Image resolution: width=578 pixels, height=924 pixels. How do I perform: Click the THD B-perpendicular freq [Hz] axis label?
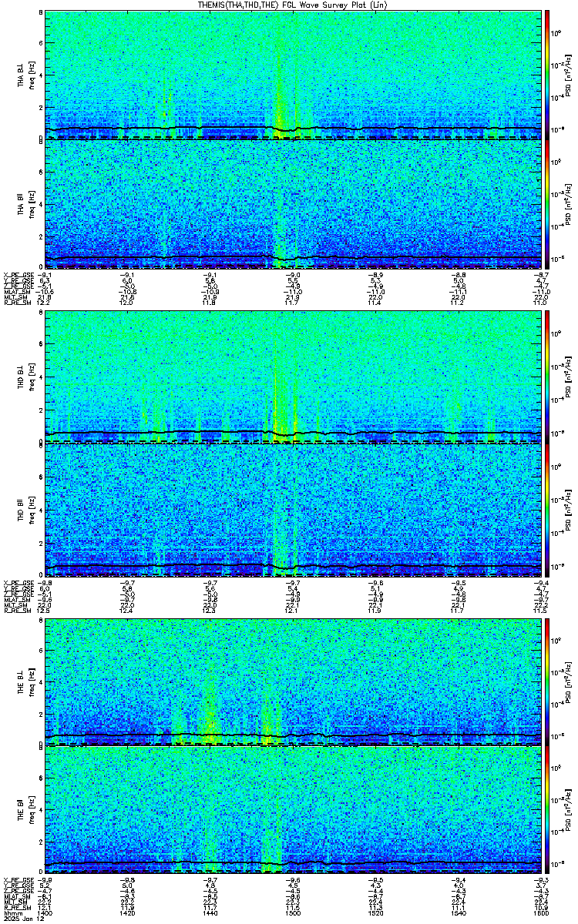32,378
